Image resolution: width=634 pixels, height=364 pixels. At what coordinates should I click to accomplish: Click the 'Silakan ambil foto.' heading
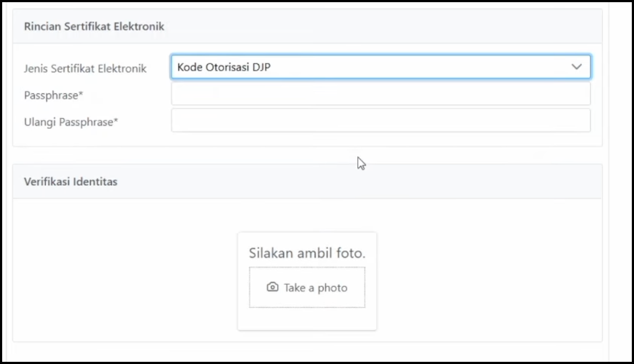307,253
